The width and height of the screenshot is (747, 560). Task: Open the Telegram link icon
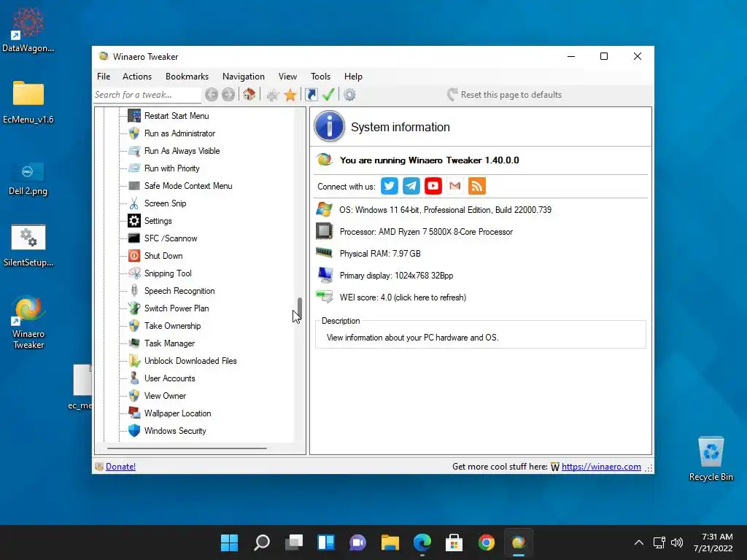click(x=411, y=186)
